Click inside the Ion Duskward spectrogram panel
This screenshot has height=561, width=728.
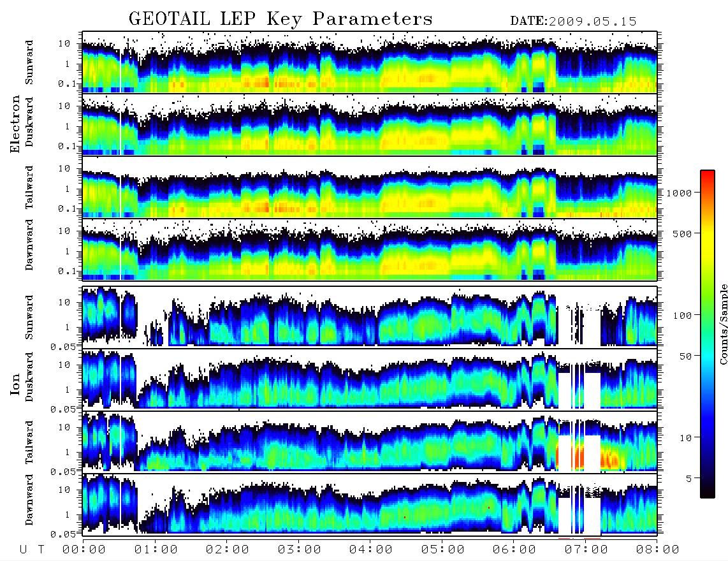pyautogui.click(x=370, y=379)
